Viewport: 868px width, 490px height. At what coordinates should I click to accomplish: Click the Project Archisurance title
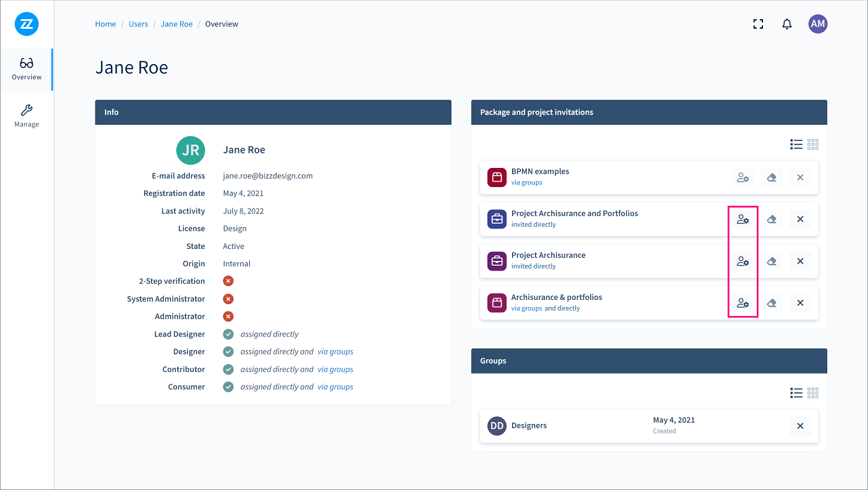[x=548, y=255]
